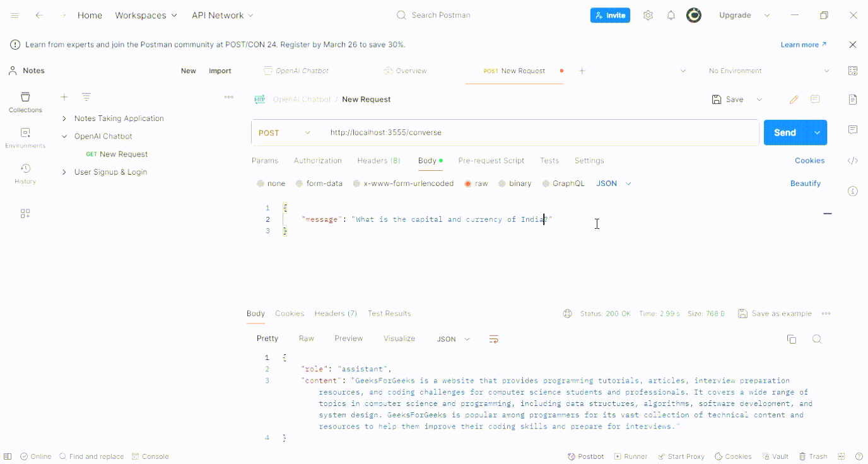Open the POST method dropdown
Viewport: 868px width, 464px height.
click(x=284, y=132)
